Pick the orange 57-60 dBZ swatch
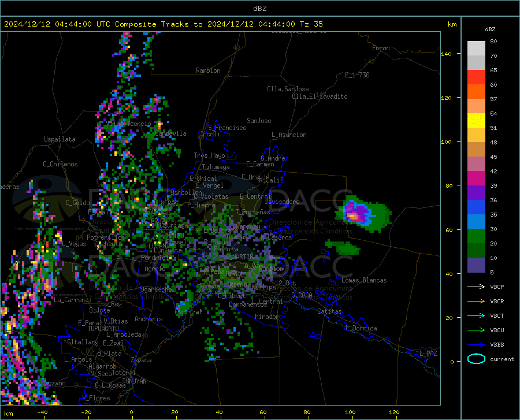 pos(476,92)
